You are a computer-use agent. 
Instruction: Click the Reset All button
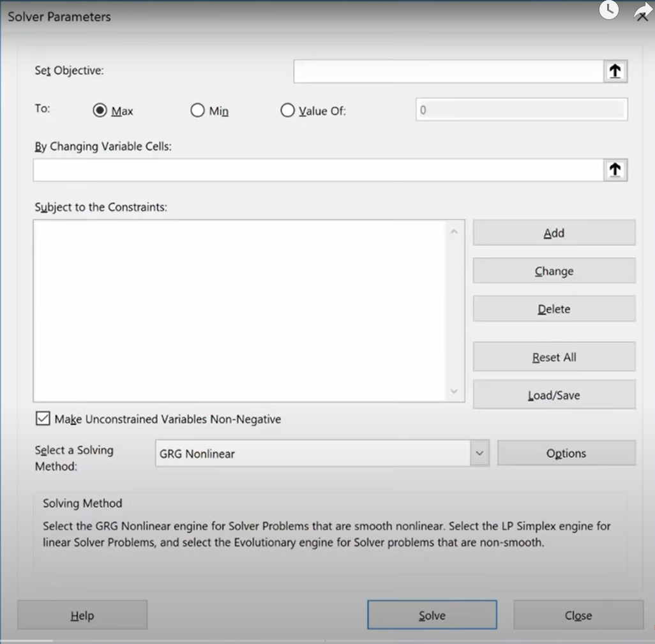[x=553, y=357]
